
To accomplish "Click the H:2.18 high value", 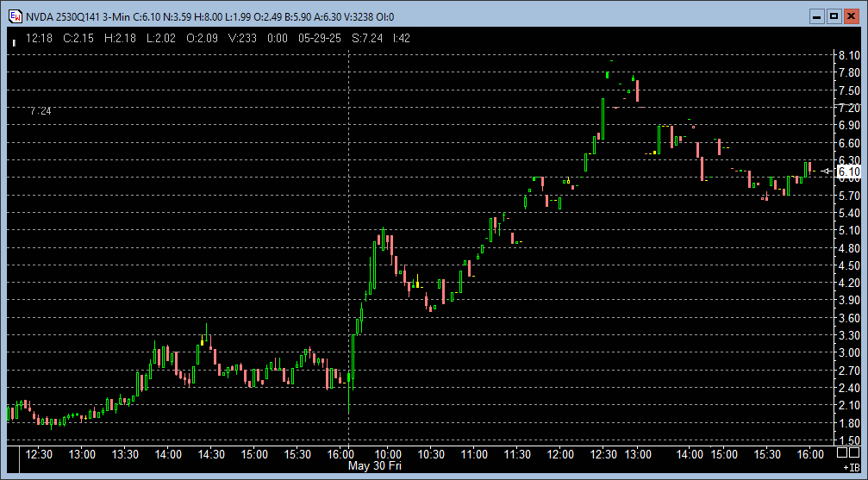I will point(120,38).
